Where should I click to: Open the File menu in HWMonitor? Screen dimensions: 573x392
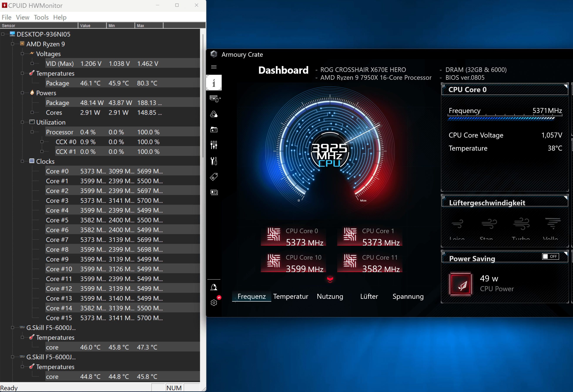click(x=6, y=17)
